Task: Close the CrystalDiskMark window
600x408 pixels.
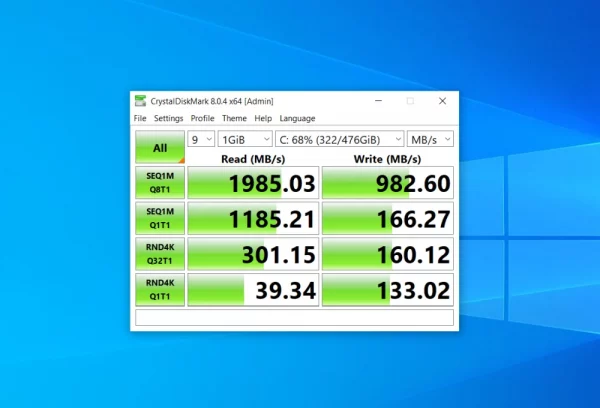Action: point(442,101)
